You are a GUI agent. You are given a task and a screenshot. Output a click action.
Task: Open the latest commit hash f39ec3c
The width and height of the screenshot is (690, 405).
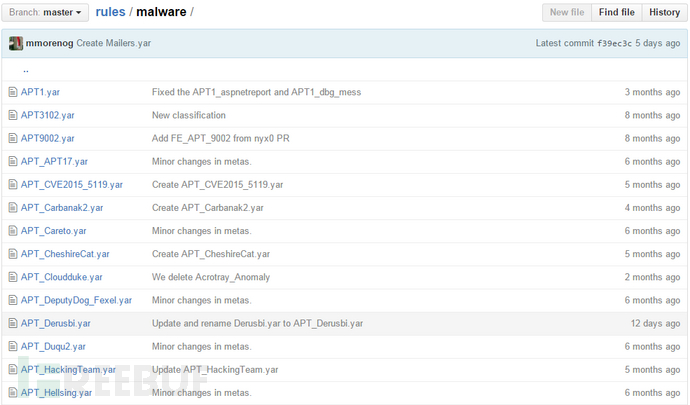coord(614,43)
